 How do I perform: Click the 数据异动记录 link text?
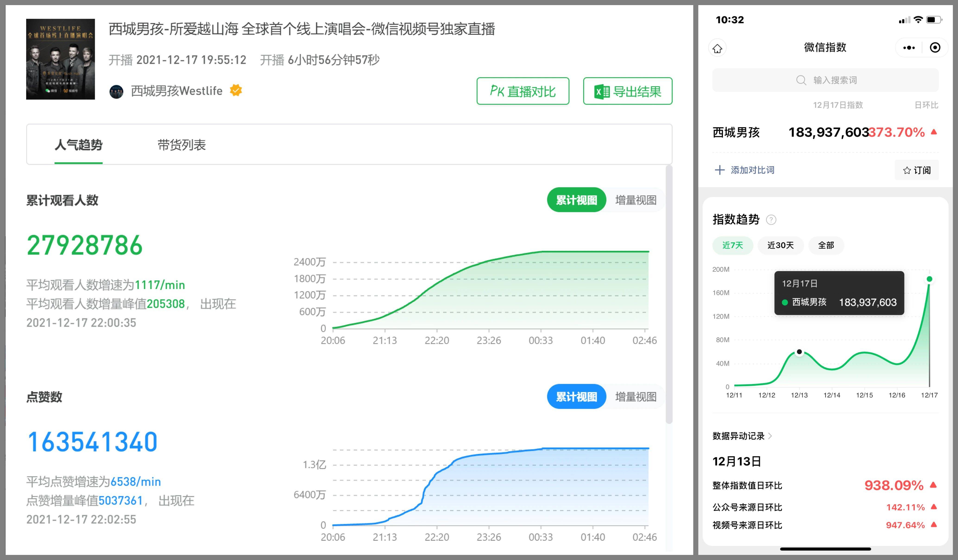[x=738, y=436]
